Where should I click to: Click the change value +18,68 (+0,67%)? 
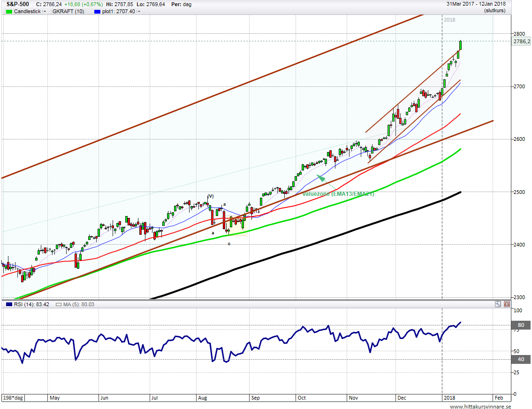pyautogui.click(x=84, y=4)
